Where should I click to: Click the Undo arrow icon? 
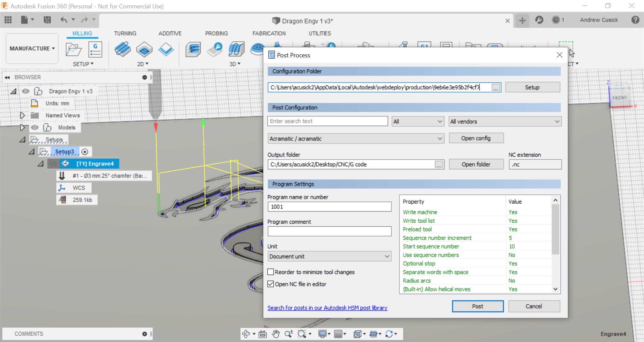64,20
